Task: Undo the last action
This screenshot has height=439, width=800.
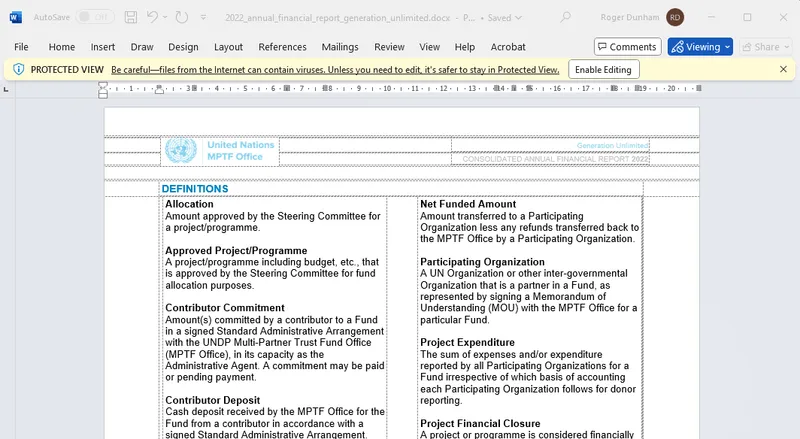Action: point(152,17)
